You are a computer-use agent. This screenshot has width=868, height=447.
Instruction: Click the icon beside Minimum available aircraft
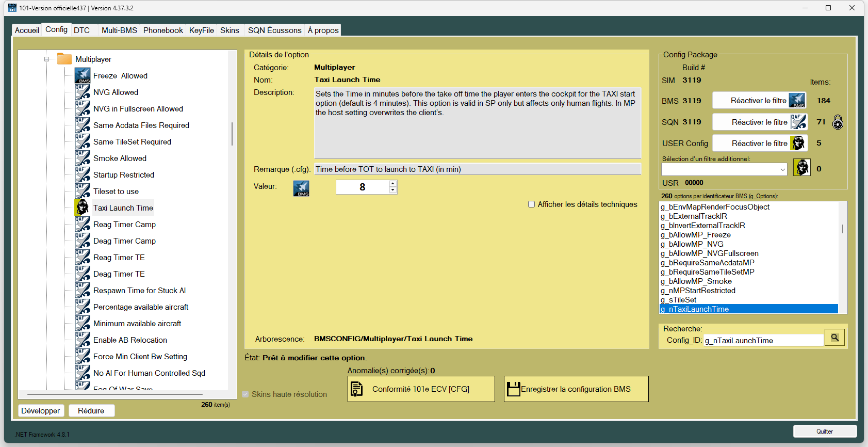83,324
